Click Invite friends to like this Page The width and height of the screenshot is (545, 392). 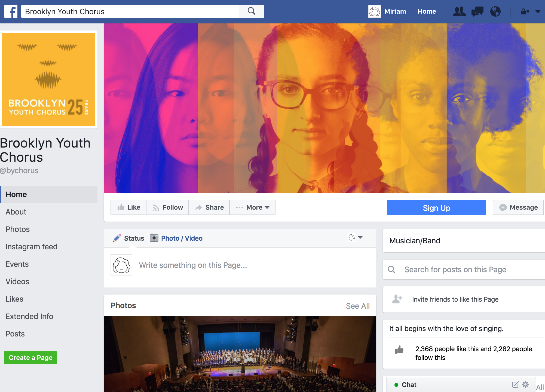coord(455,299)
